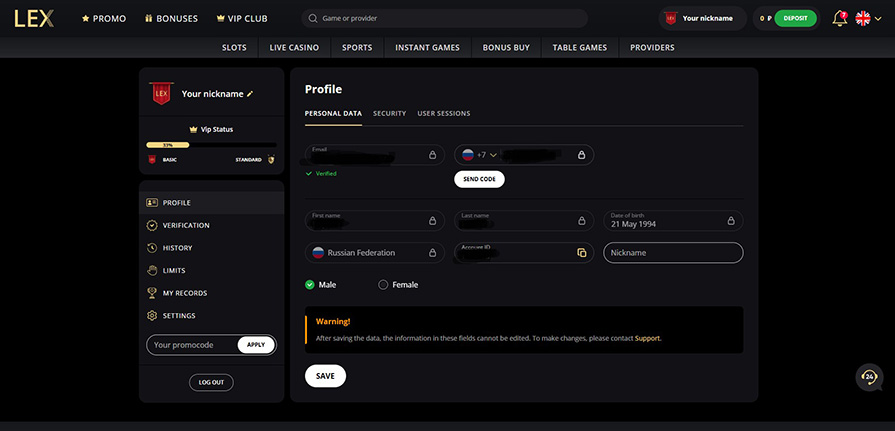
Task: Click the Settings gear icon
Action: tap(152, 316)
